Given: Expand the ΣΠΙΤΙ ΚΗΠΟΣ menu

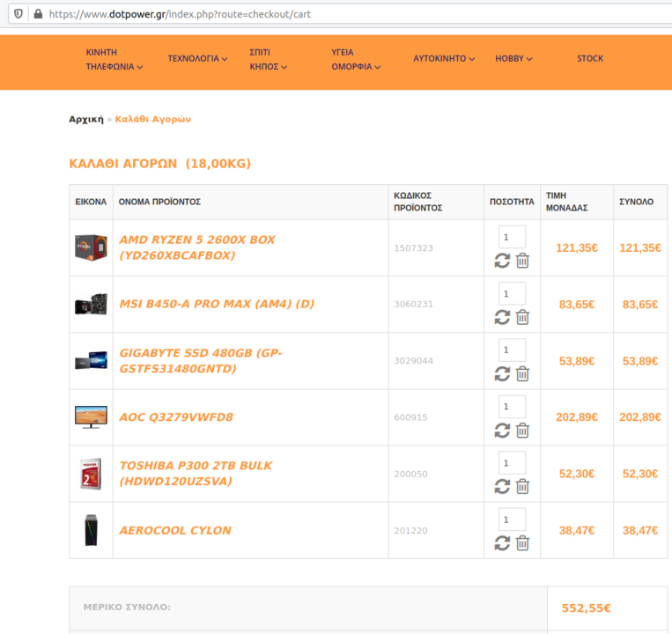Looking at the screenshot, I should tap(269, 60).
